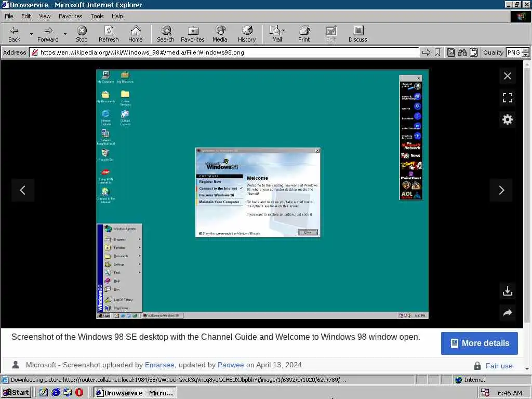
Task: Go to the previous image
Action: point(23,190)
